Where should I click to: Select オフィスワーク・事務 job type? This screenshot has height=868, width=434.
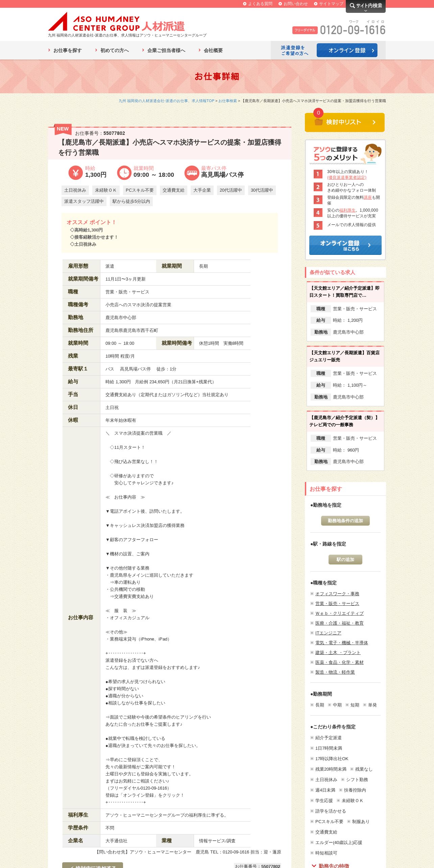click(x=337, y=594)
